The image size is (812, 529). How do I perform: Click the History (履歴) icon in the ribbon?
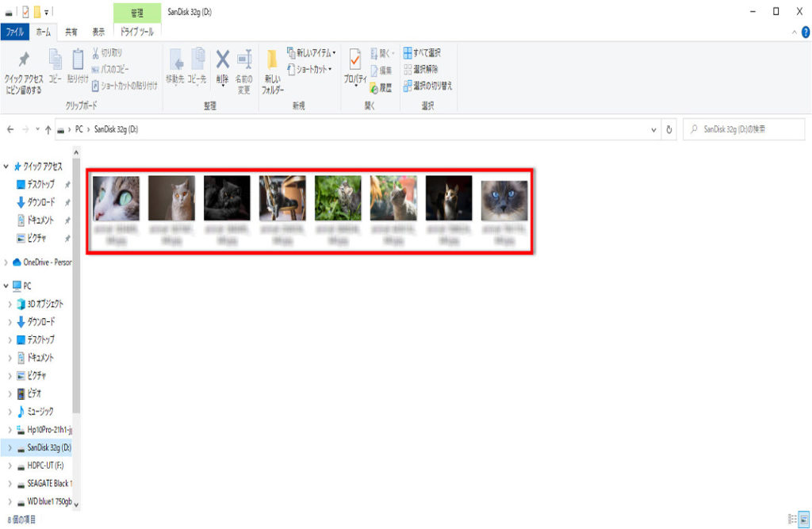[x=380, y=87]
